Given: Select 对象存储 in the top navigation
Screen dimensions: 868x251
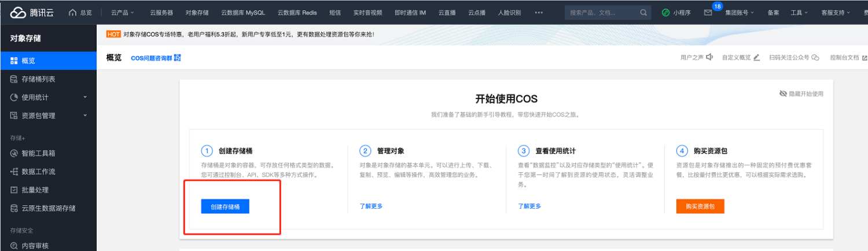Looking at the screenshot, I should (x=197, y=12).
